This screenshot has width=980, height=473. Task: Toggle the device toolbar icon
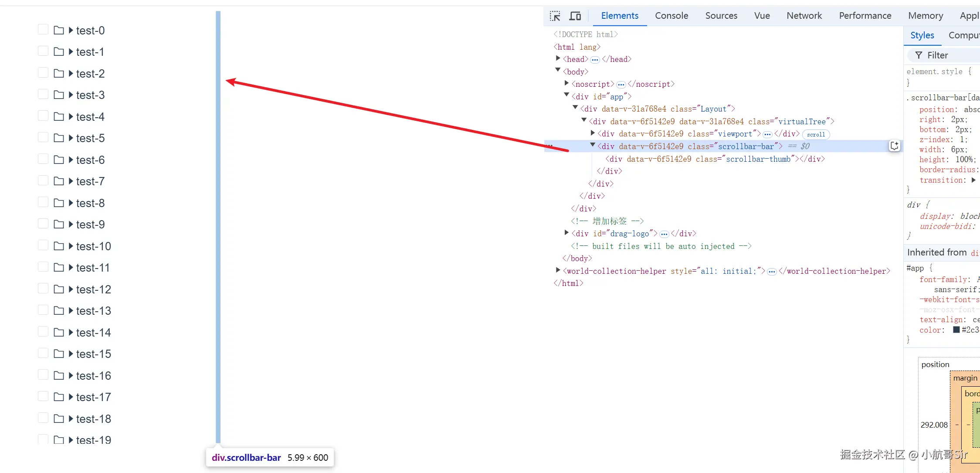pyautogui.click(x=575, y=16)
